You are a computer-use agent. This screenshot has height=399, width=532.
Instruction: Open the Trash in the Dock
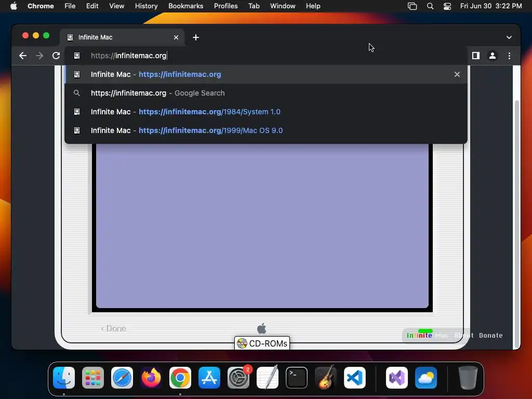tap(468, 378)
